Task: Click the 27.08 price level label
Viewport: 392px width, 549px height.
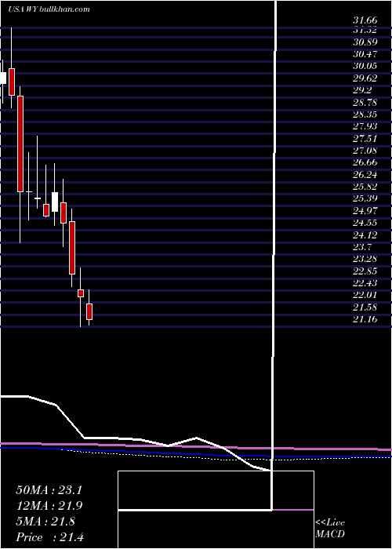Action: coord(365,151)
